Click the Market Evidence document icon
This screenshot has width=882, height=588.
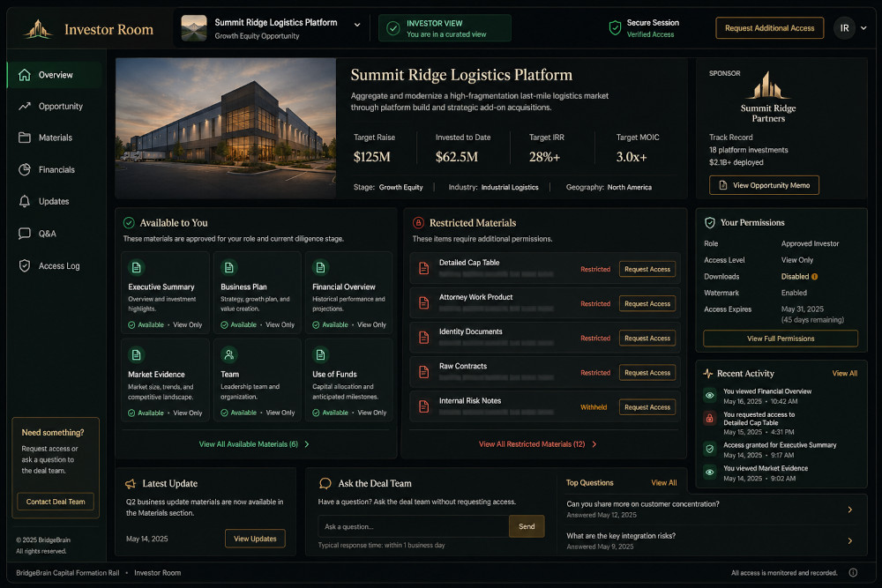pyautogui.click(x=136, y=354)
